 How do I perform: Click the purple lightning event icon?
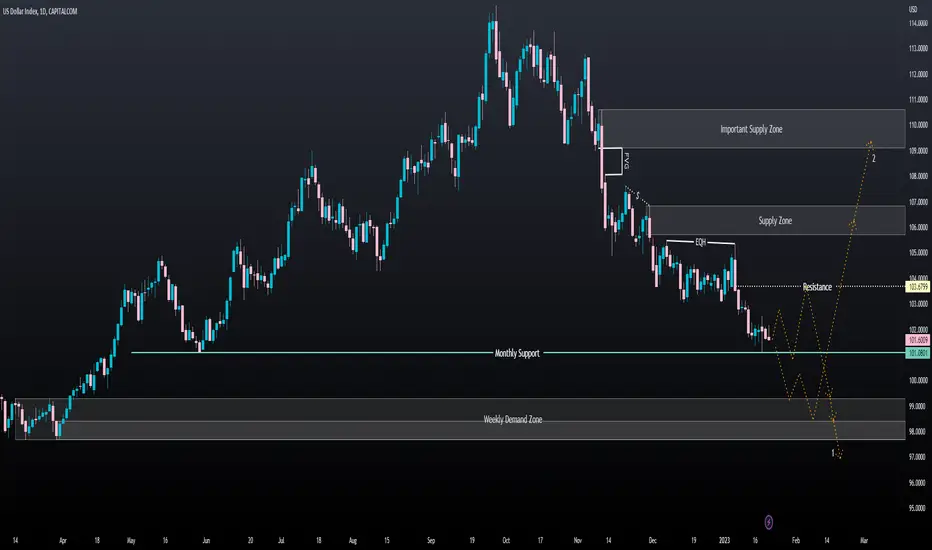[769, 522]
